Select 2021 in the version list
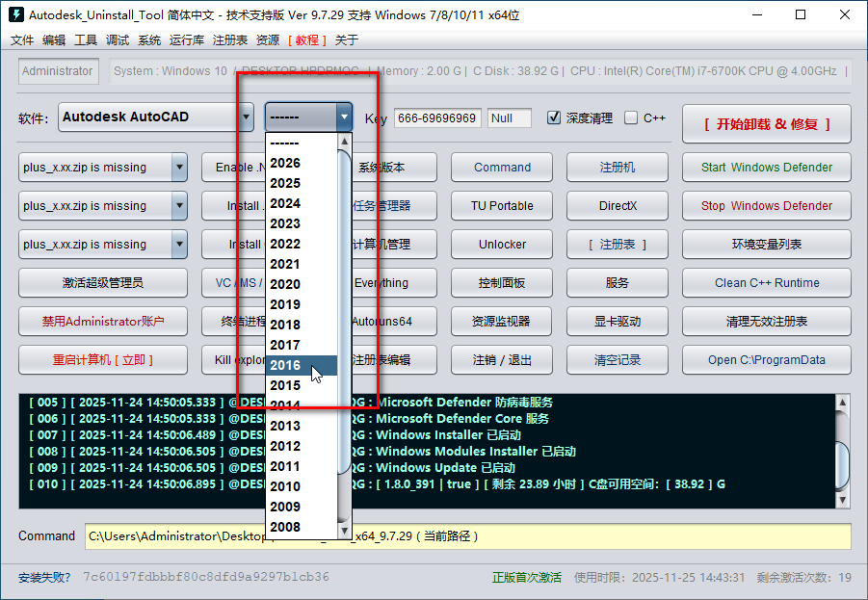The width and height of the screenshot is (868, 600). coord(302,264)
